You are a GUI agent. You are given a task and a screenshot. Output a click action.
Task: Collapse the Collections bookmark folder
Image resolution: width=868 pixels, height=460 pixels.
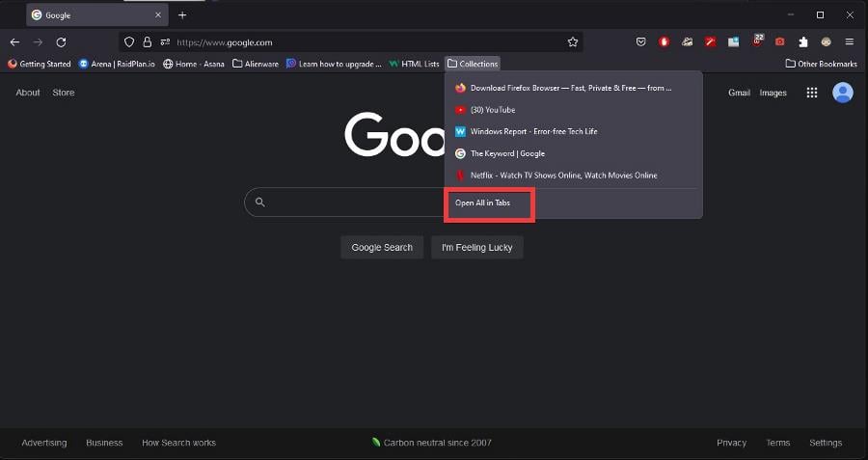(473, 65)
